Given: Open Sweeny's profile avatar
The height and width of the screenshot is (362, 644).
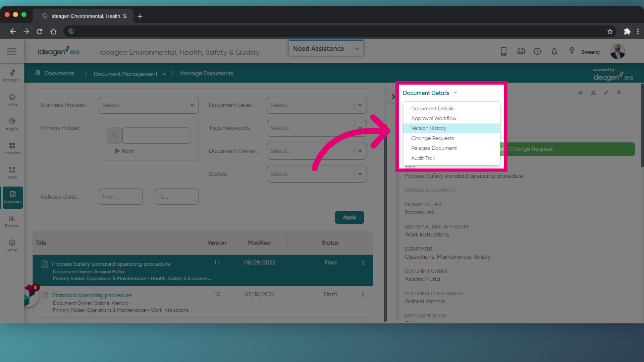Looking at the screenshot, I should [x=618, y=51].
